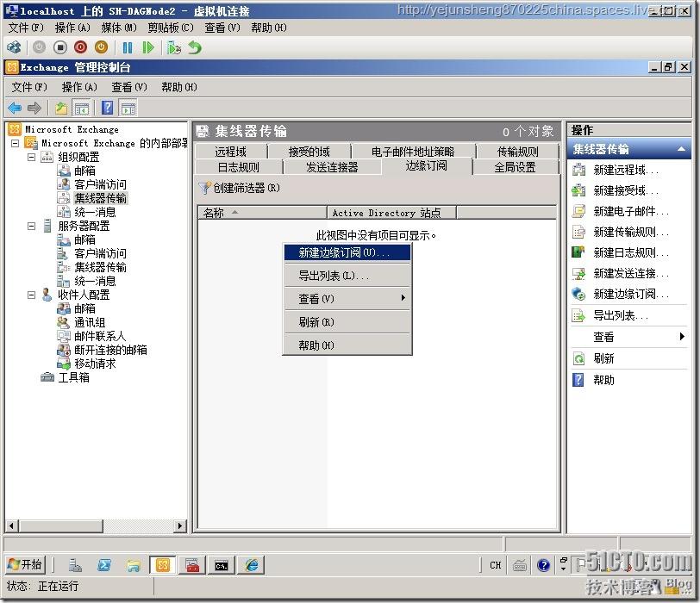Click the up-one-level folder icon
Image resolution: width=700 pixels, height=603 pixels.
pos(61,108)
